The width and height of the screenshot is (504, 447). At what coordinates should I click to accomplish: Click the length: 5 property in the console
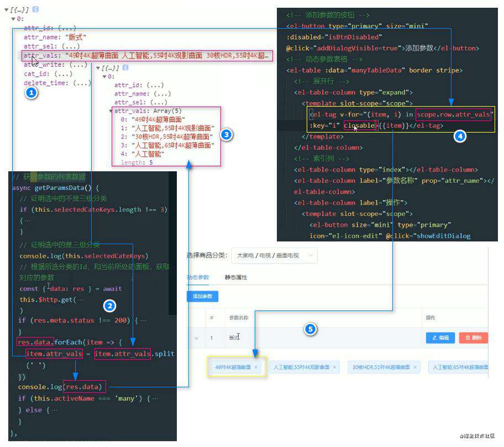coord(137,162)
